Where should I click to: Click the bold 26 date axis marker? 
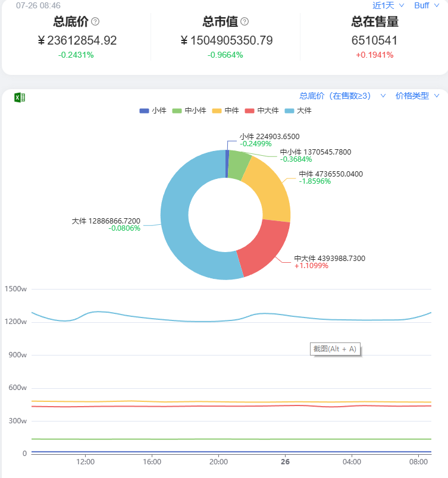(x=285, y=462)
